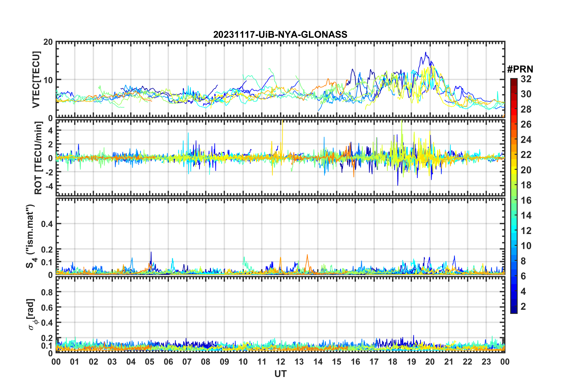This screenshot has height=392, width=561.
Task: Click colorbar tick label 8
Action: pyautogui.click(x=523, y=261)
